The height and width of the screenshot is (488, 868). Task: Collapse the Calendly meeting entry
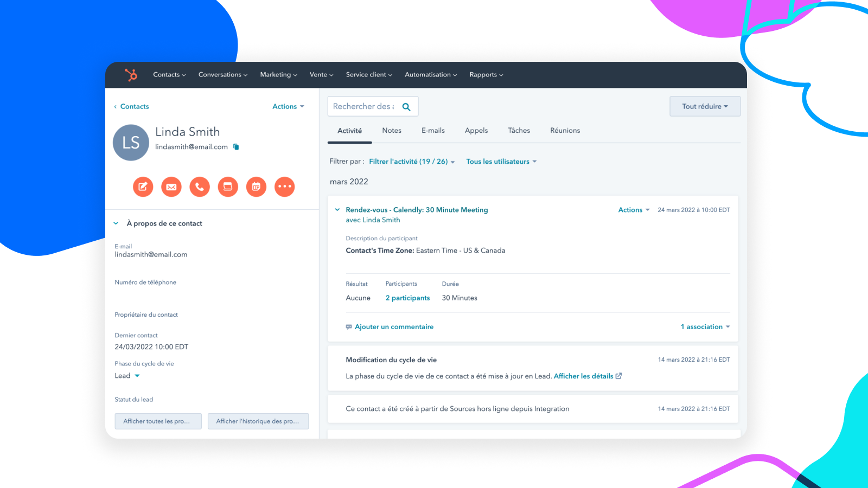(337, 210)
